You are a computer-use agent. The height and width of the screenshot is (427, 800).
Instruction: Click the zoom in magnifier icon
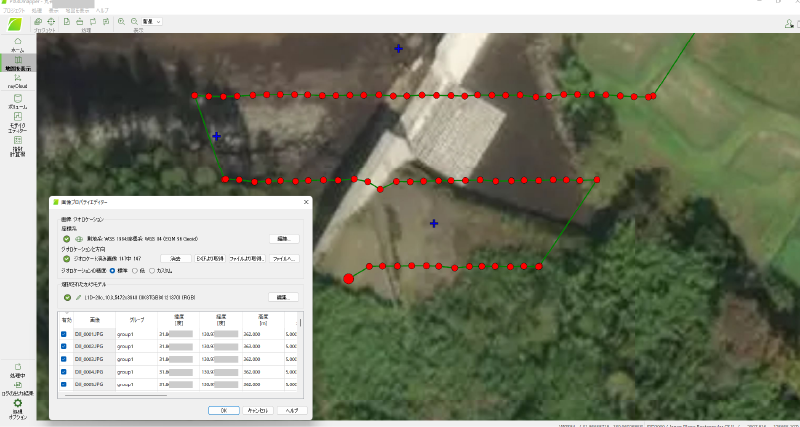pyautogui.click(x=122, y=20)
